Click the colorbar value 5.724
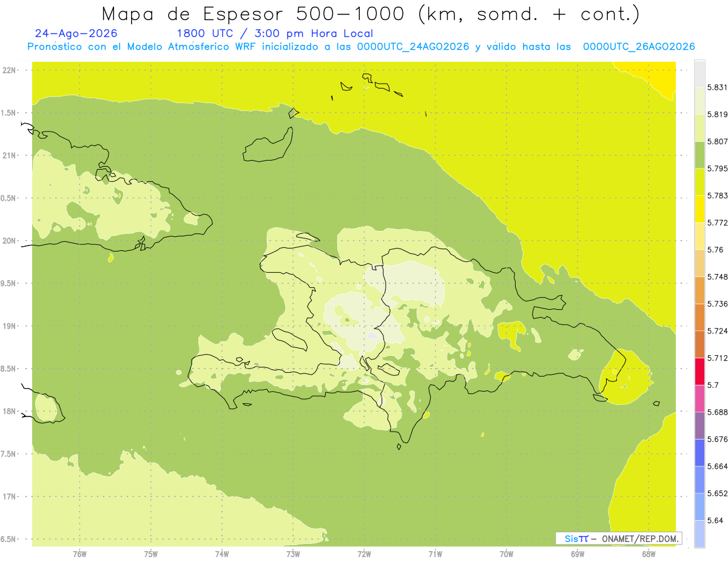Image resolution: width=728 pixels, height=562 pixels. point(717,331)
